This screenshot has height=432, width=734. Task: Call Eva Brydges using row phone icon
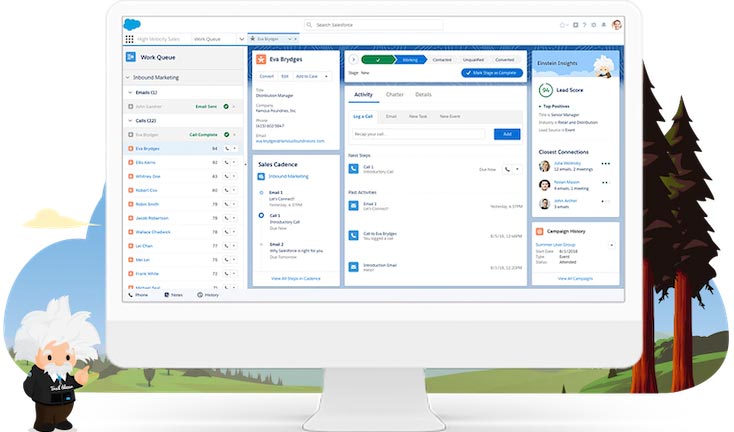(x=227, y=148)
